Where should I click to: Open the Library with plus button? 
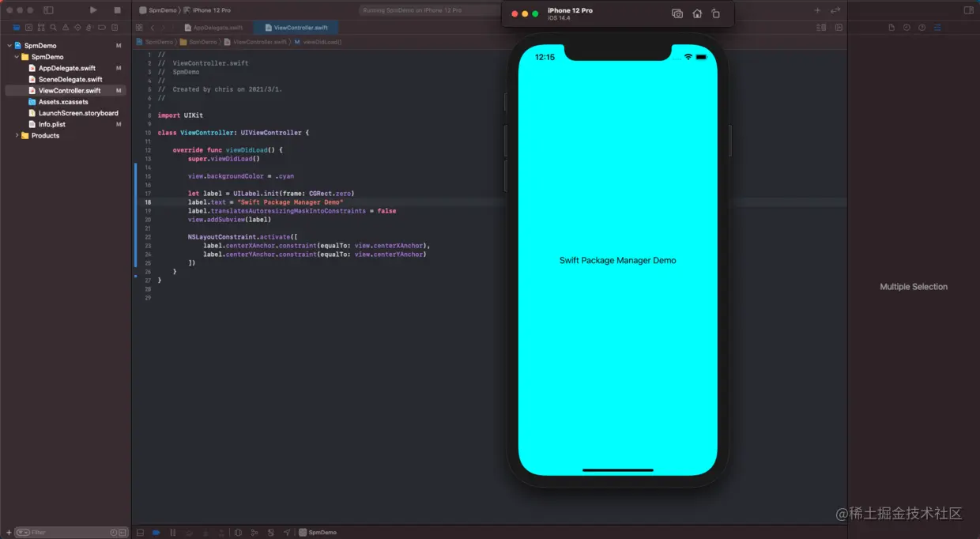point(818,10)
